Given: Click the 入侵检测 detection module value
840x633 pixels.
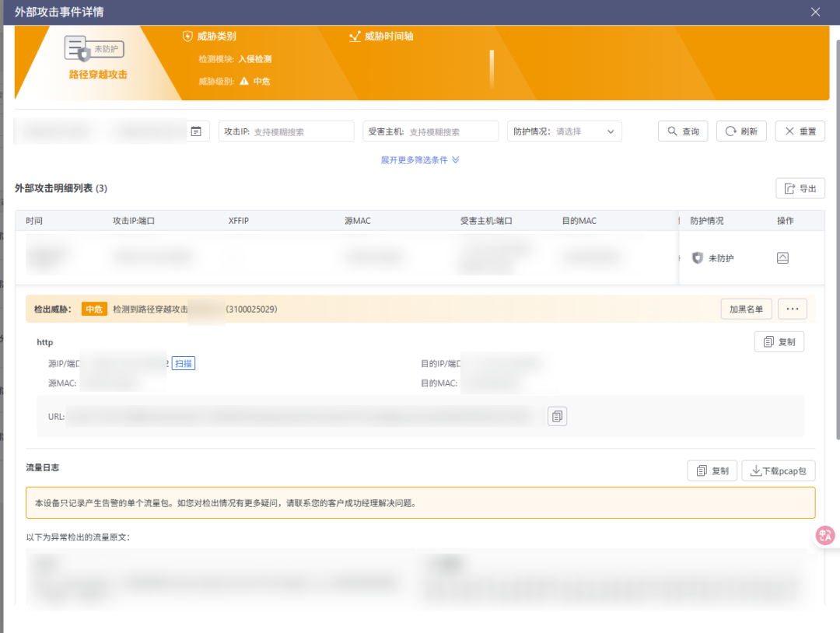Looking at the screenshot, I should coord(255,59).
